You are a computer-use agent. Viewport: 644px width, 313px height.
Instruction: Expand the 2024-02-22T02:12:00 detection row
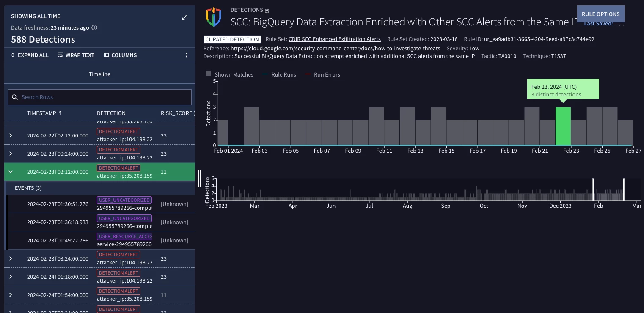click(x=11, y=135)
